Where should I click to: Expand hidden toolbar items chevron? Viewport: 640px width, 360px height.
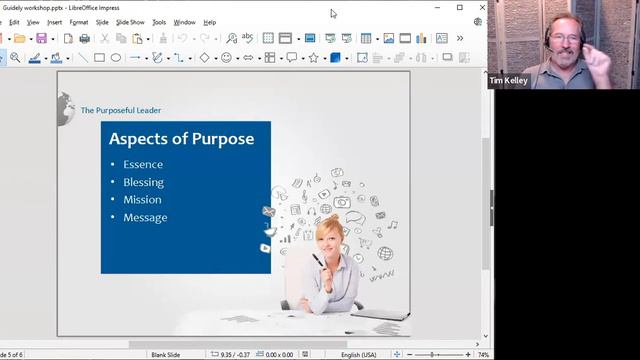[x=460, y=38]
